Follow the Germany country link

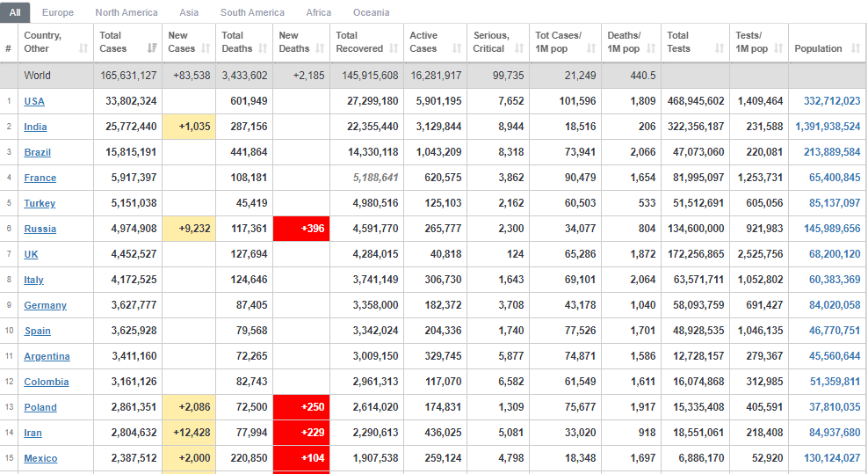click(46, 305)
